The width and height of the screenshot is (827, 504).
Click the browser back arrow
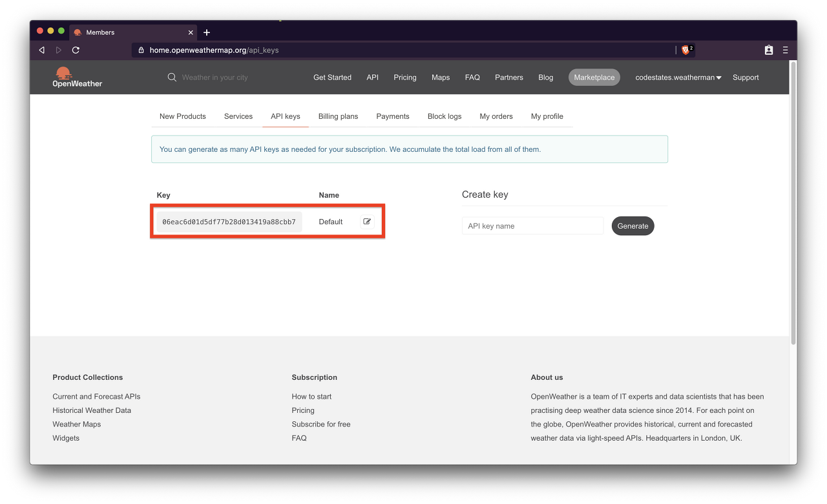click(x=42, y=50)
